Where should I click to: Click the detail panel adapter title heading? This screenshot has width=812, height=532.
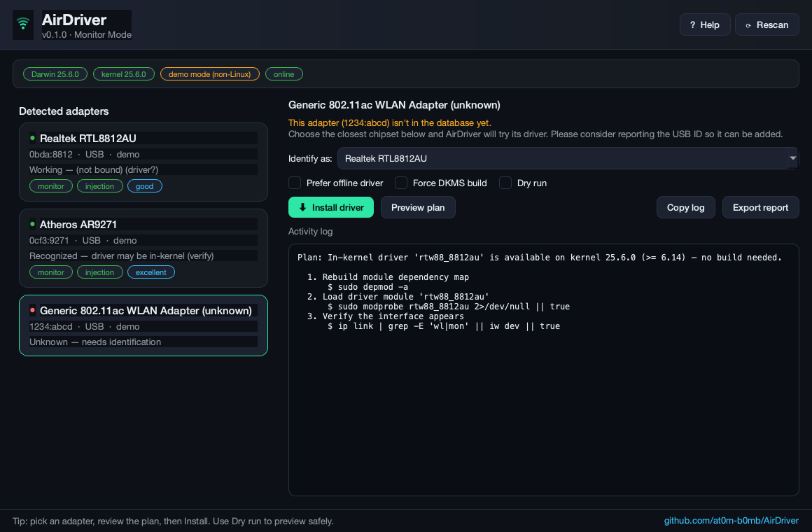click(x=394, y=105)
